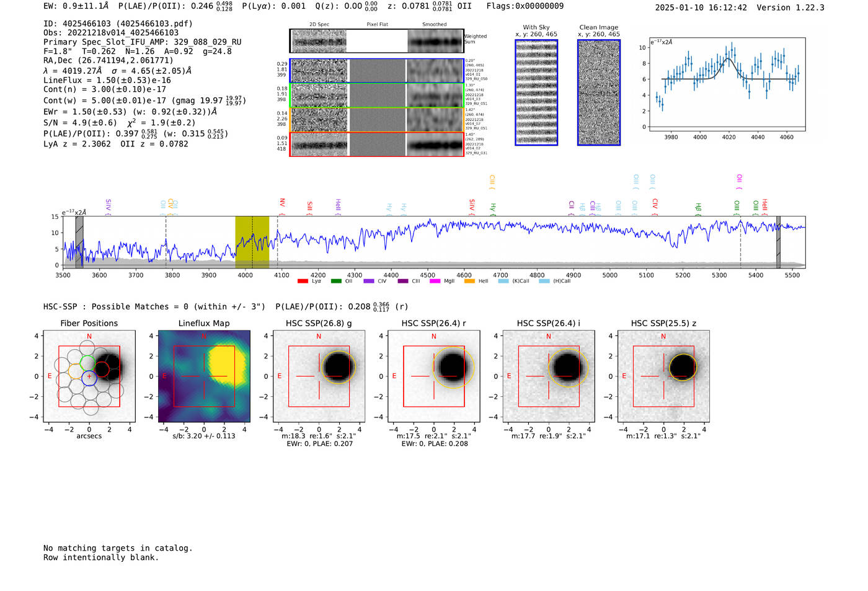This screenshot has height=591, width=868.
Task: Select the LineFlux = 1.50(±0.53)e-16 value
Action: [107, 80]
